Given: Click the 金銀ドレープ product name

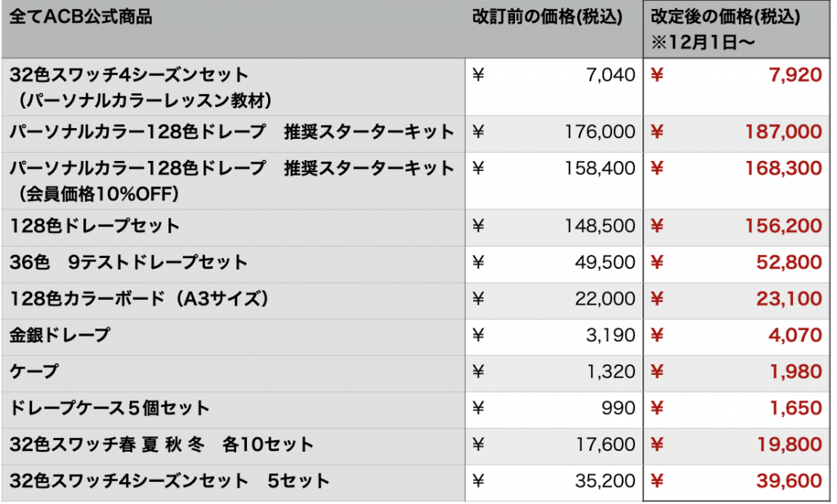Looking at the screenshot, I should [60, 336].
